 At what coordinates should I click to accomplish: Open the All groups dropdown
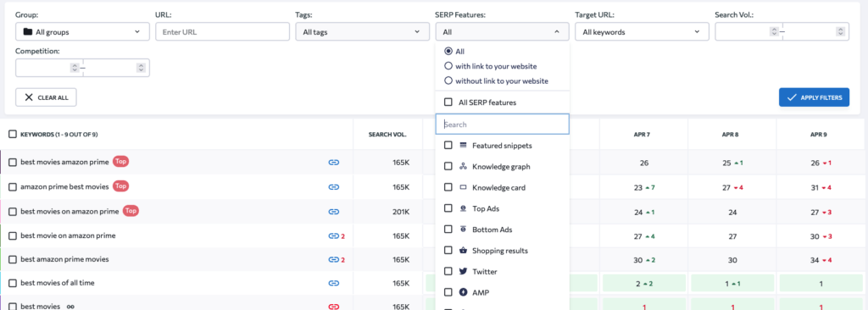tap(82, 31)
